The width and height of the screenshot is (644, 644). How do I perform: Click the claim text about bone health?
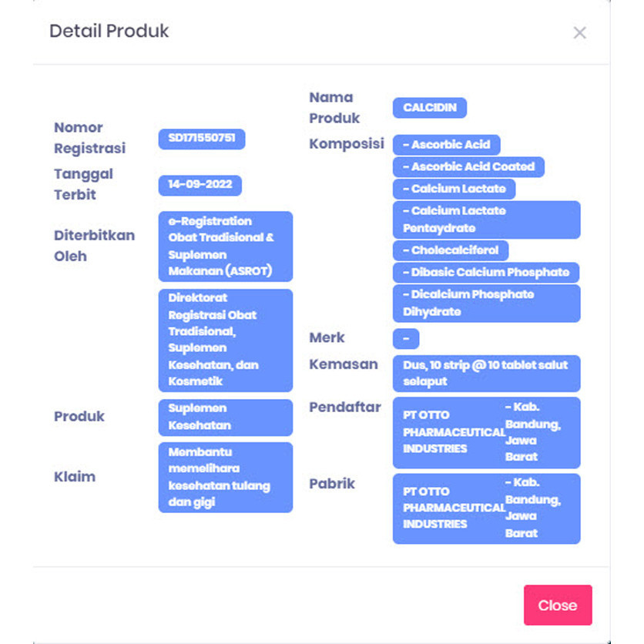226,477
